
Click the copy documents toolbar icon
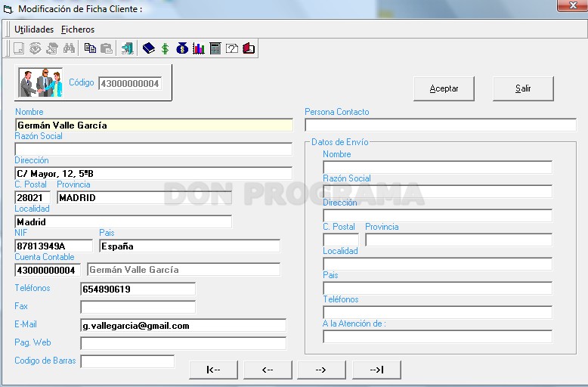coord(90,48)
